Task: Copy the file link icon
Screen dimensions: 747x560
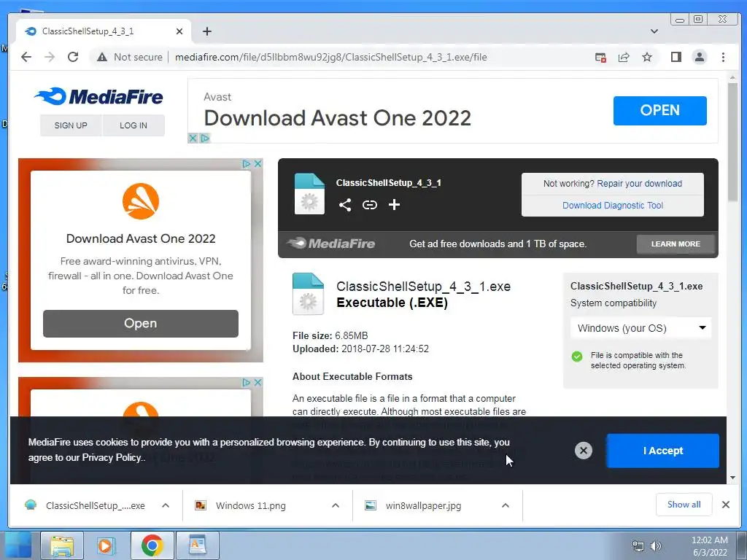Action: [x=370, y=205]
